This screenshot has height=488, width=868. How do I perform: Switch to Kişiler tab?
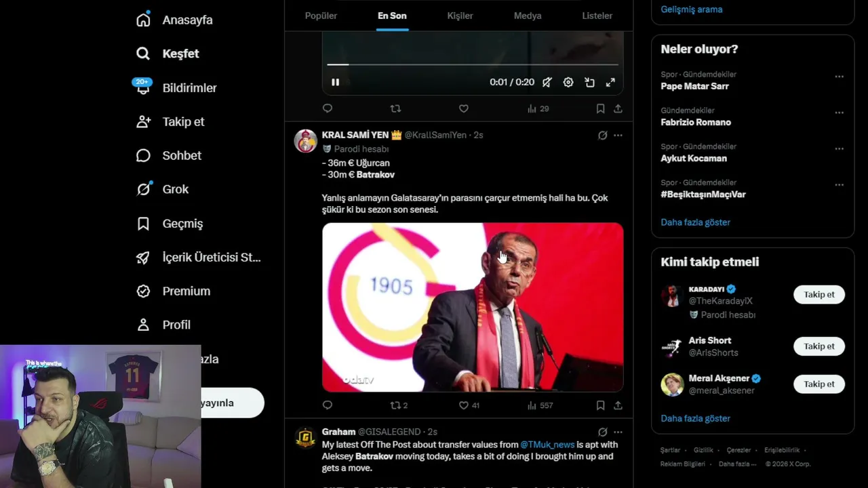[x=460, y=16]
